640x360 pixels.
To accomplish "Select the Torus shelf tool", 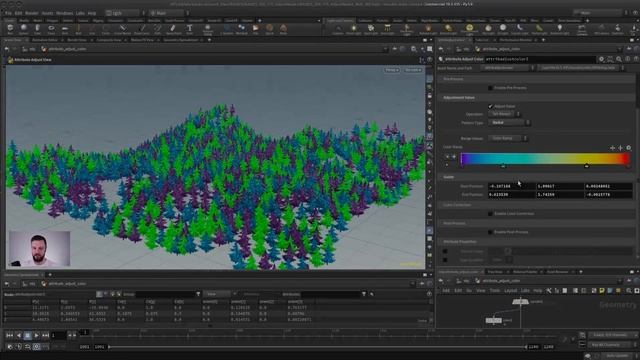I will [x=51, y=29].
